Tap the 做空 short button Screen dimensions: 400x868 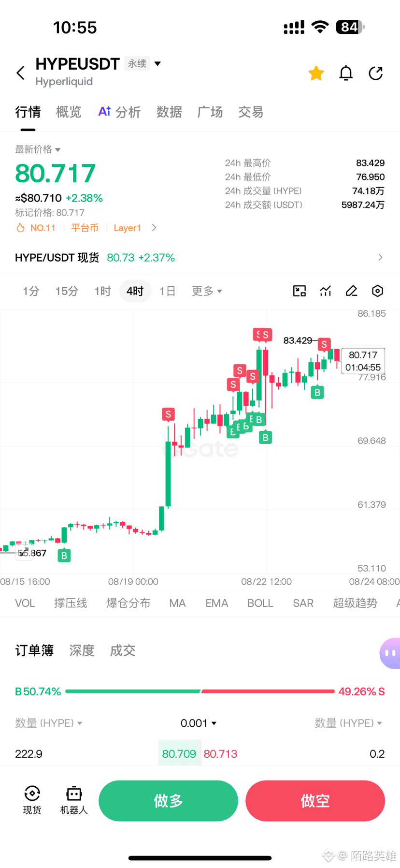pos(315,801)
